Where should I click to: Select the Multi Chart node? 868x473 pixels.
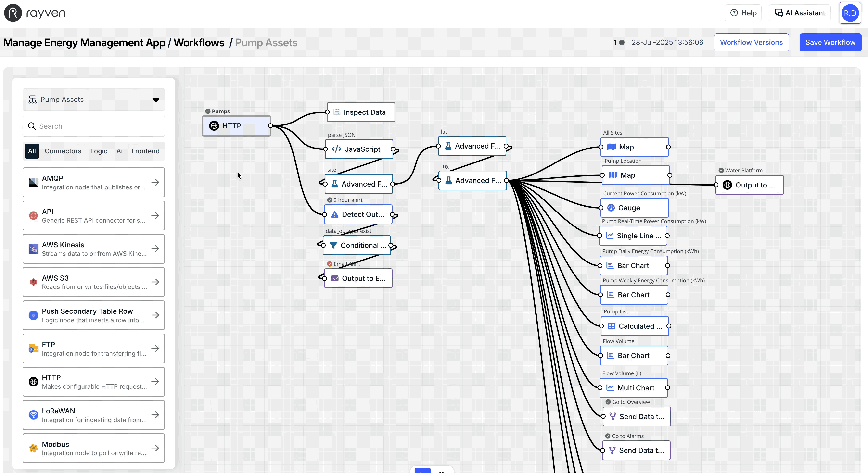(x=634, y=388)
